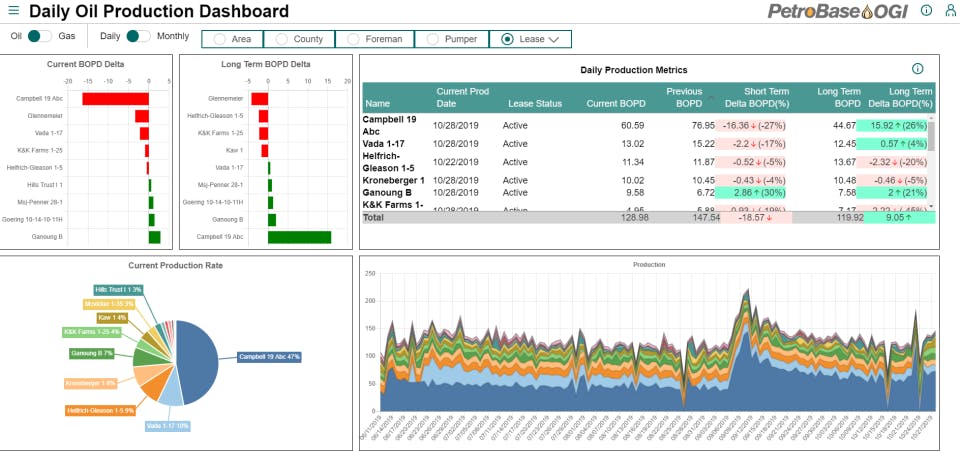Screen dimensions: 960x460
Task: Sort by Current BOPD column header
Action: (616, 104)
